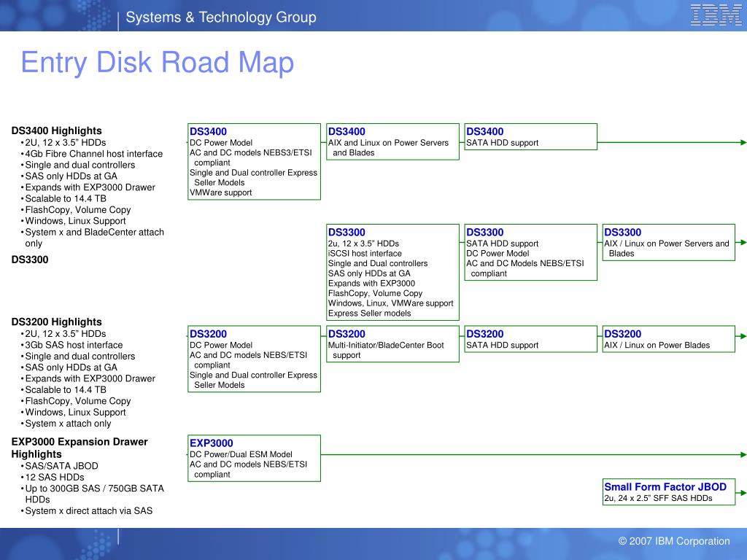Click 'Up to 300GB SAS / 750GB SATA HDDs' bullet
This screenshot has width=747, height=560.
pos(94,494)
